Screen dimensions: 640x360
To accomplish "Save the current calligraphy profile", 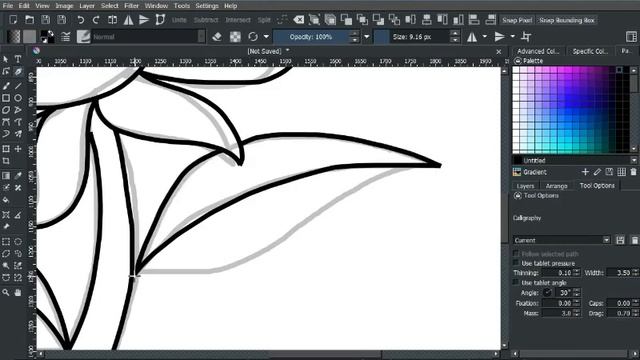I will (620, 240).
